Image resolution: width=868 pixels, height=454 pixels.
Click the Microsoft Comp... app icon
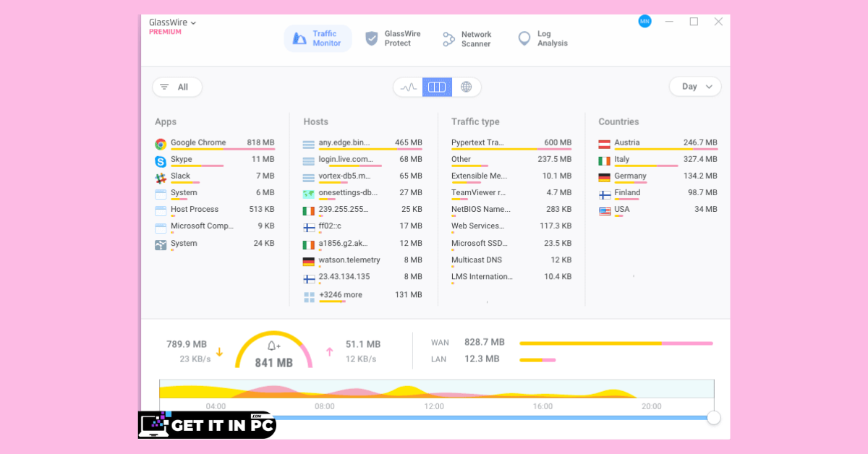[161, 227]
